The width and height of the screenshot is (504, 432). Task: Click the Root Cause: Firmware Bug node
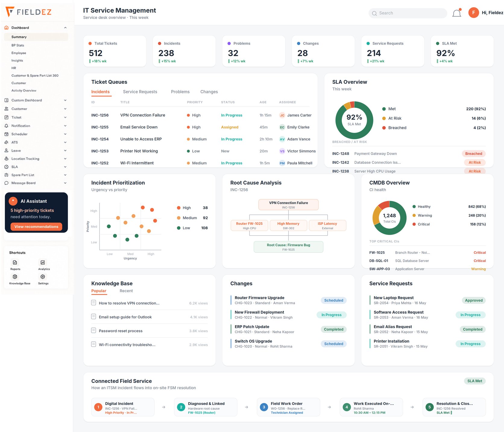pyautogui.click(x=288, y=247)
